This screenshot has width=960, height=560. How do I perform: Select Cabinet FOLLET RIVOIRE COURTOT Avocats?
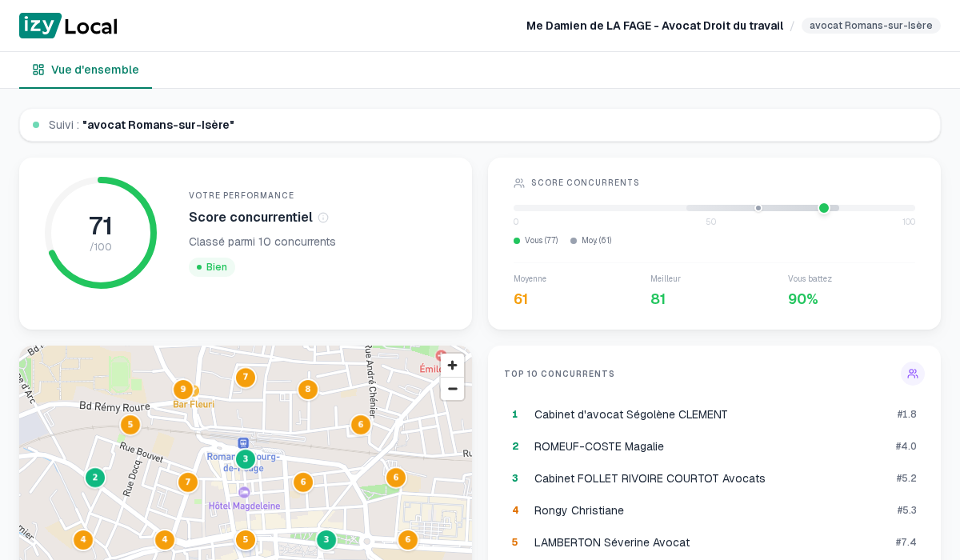pos(650,478)
